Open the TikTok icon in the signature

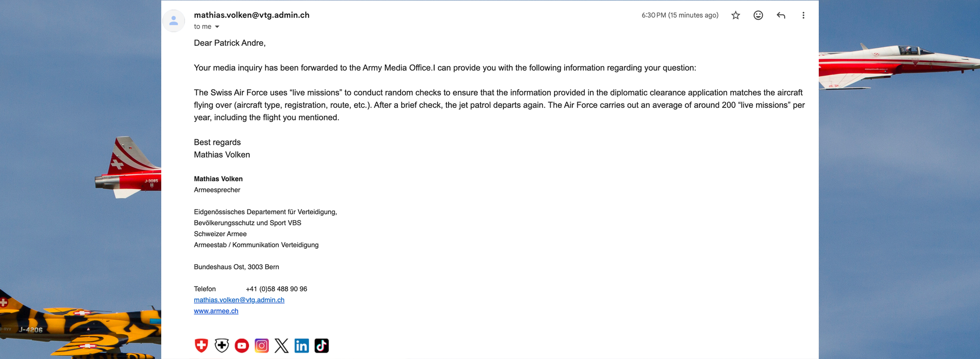pos(322,345)
